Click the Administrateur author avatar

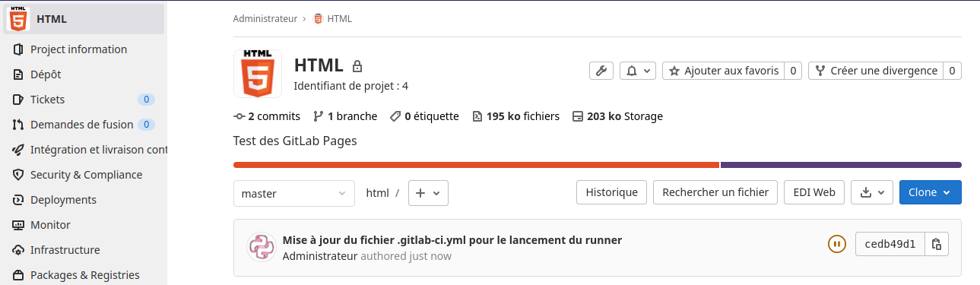261,248
